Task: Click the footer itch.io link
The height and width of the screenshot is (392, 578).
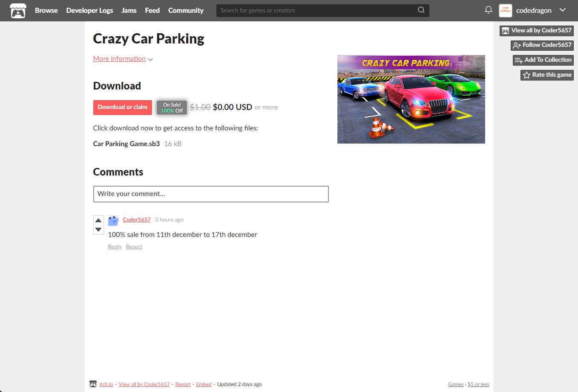Action: pyautogui.click(x=106, y=384)
